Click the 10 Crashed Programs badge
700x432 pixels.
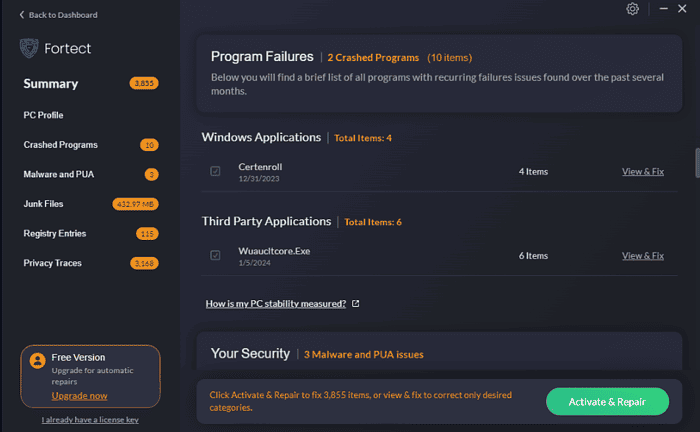pos(149,145)
